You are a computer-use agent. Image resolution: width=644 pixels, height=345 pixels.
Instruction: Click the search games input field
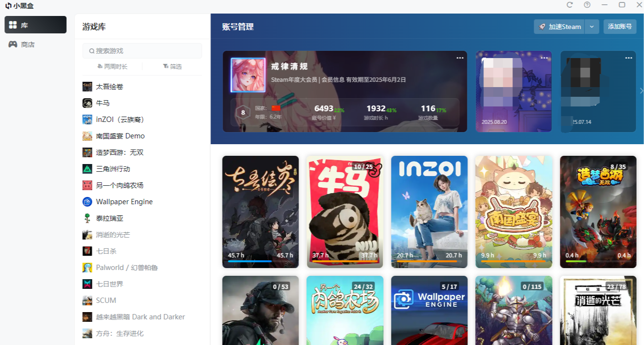coord(142,51)
